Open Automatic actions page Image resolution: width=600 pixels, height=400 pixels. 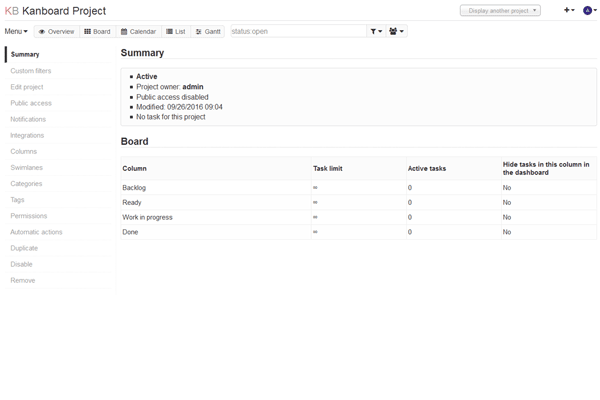coord(36,232)
